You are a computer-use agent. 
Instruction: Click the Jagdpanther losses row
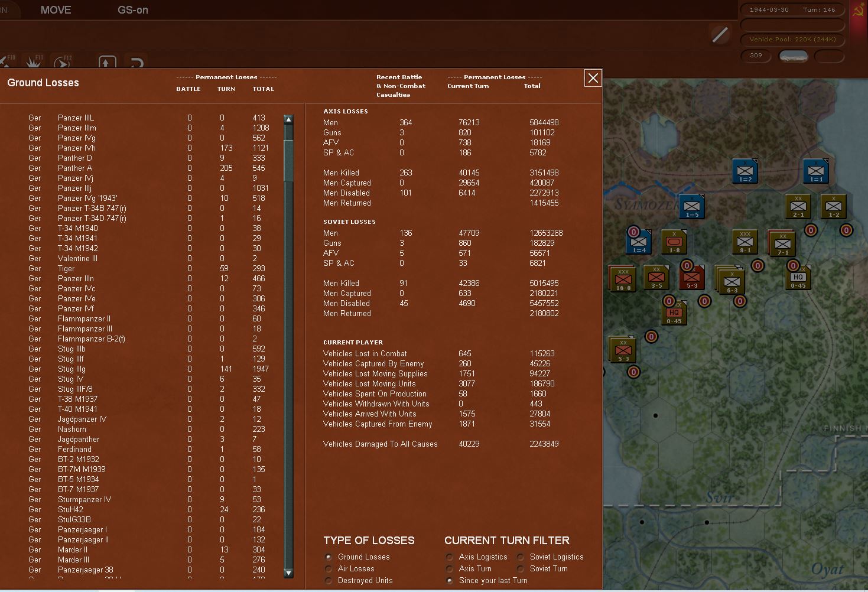click(x=149, y=440)
